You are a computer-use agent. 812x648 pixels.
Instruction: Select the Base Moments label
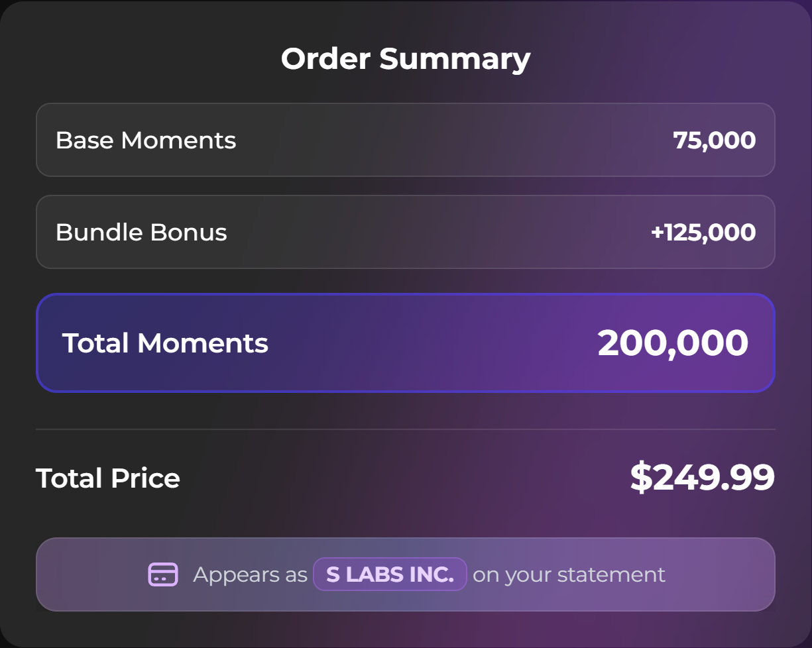click(x=146, y=140)
